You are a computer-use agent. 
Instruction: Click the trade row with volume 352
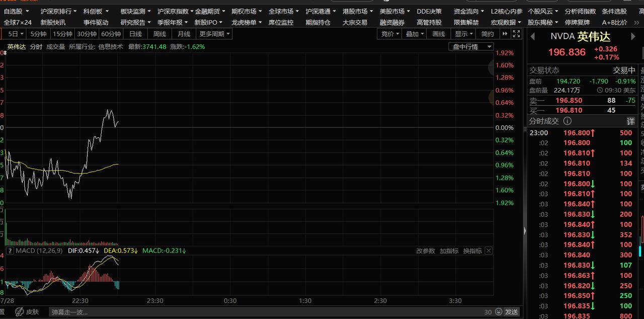pyautogui.click(x=583, y=234)
